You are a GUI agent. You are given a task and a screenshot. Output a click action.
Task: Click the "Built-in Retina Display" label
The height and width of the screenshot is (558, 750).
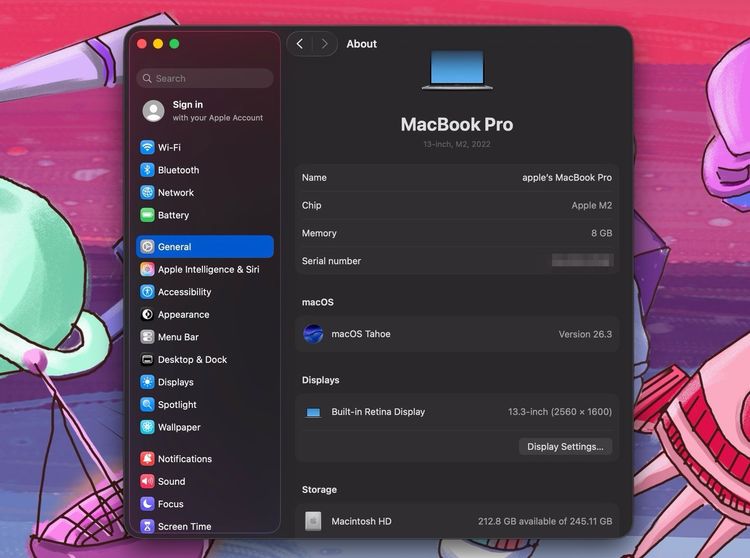[378, 412]
